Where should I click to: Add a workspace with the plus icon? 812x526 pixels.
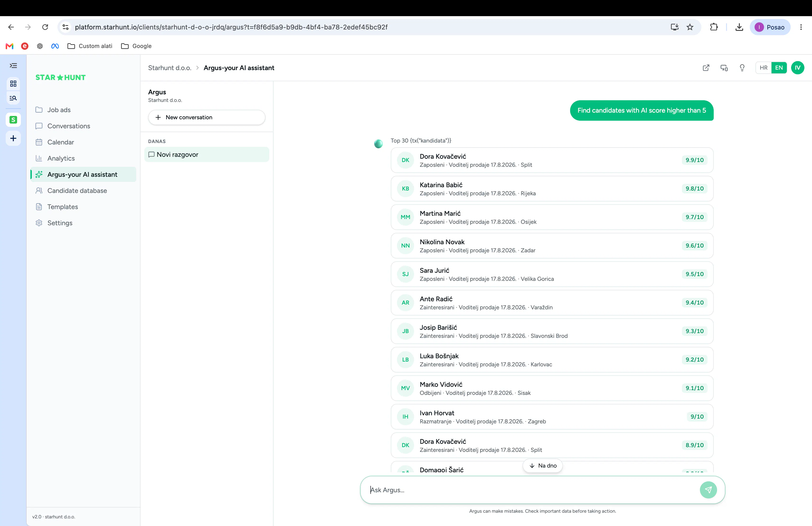click(x=13, y=138)
